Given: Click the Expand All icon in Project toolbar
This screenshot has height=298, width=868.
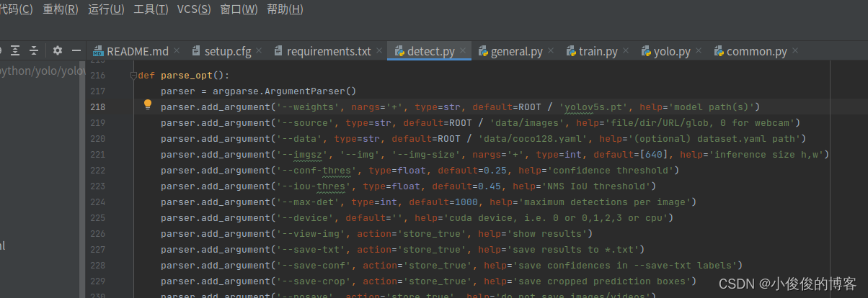Looking at the screenshot, I should tap(15, 51).
